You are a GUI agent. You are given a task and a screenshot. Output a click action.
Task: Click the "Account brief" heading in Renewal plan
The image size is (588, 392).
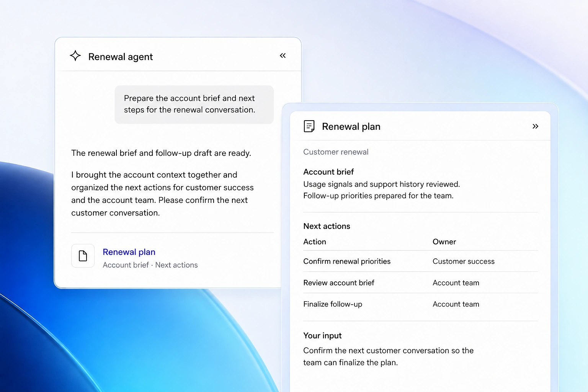pyautogui.click(x=328, y=172)
